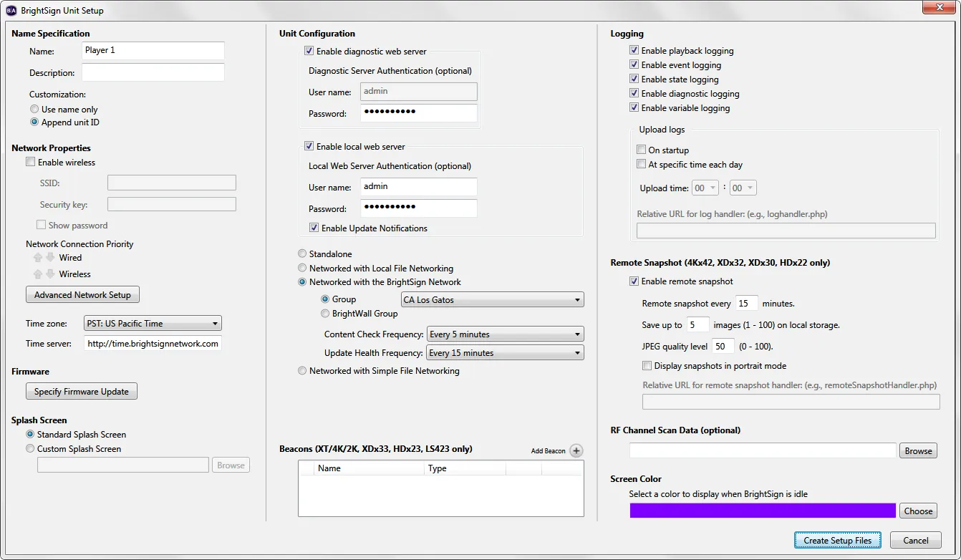Viewport: 961px width, 560px height.
Task: Select Use name only option
Action: click(x=34, y=110)
